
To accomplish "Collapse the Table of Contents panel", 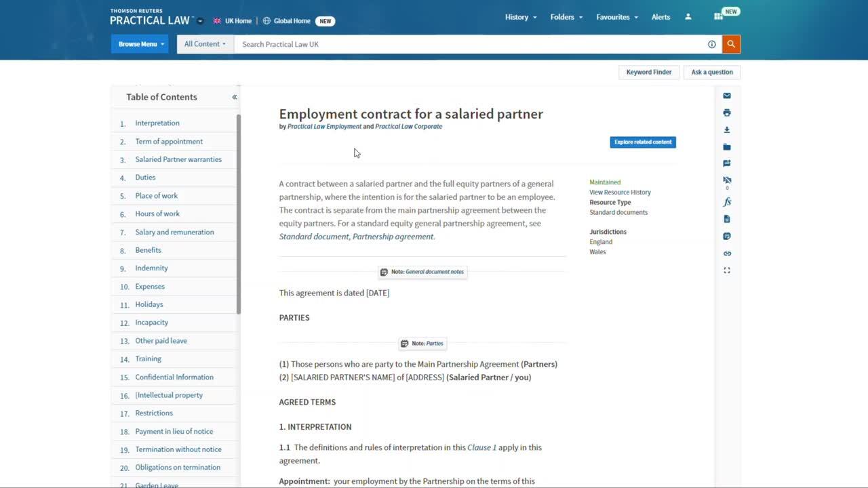I will coord(234,97).
